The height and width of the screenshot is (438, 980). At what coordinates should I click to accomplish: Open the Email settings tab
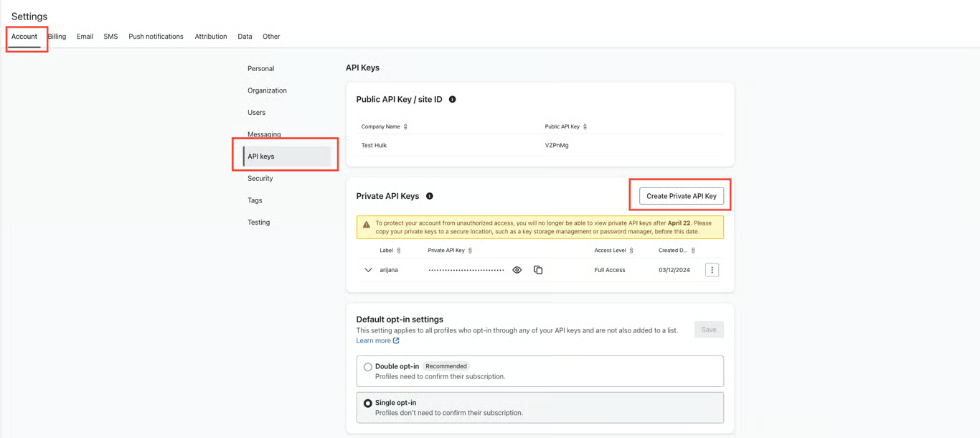[x=85, y=37]
